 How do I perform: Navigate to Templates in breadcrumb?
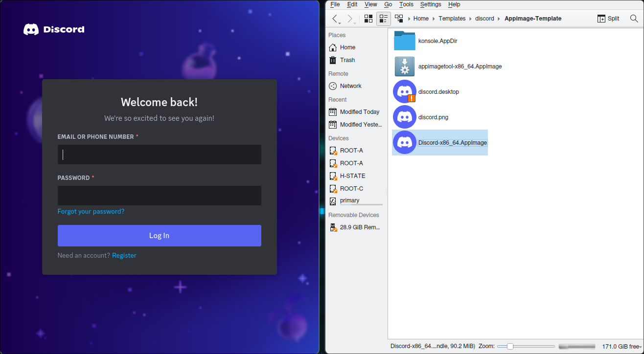(x=452, y=19)
